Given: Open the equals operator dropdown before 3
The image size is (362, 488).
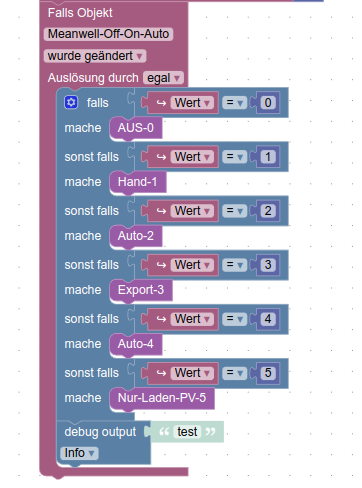Looking at the screenshot, I should tap(235, 265).
